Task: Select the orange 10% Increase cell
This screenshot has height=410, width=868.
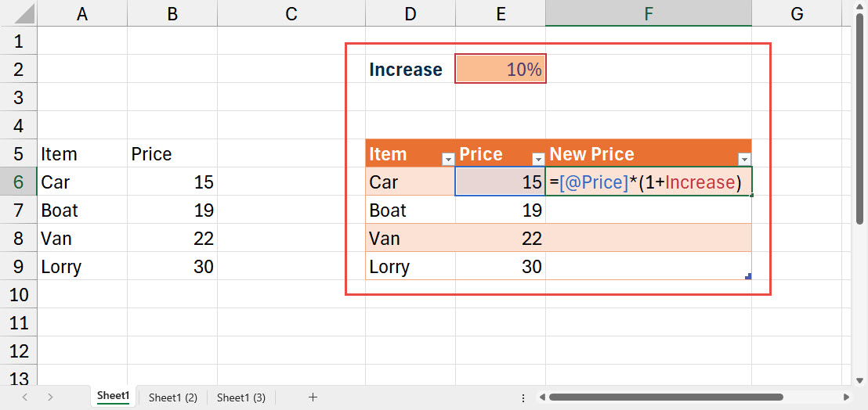Action: pos(500,70)
